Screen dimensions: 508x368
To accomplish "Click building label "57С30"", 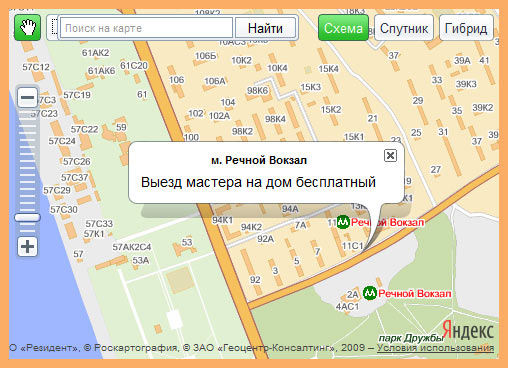I will 64,210.
